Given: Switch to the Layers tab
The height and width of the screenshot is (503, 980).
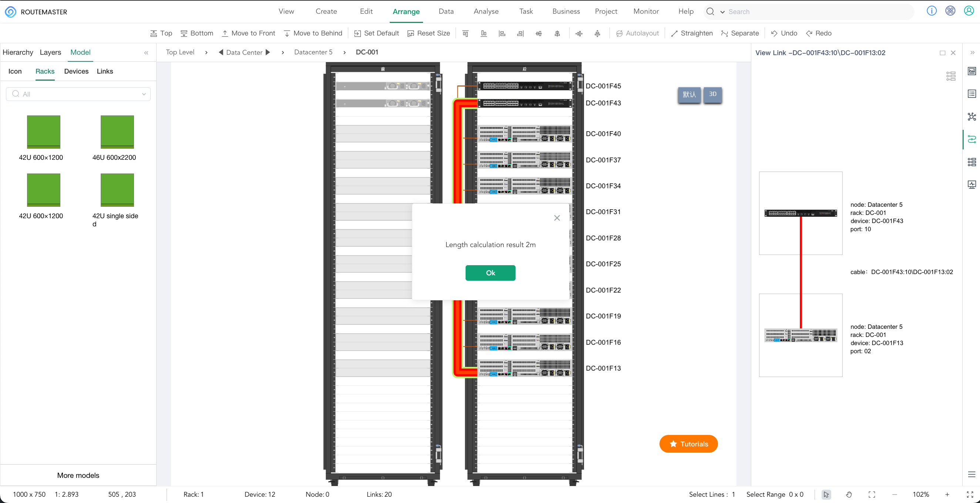Looking at the screenshot, I should coord(50,52).
